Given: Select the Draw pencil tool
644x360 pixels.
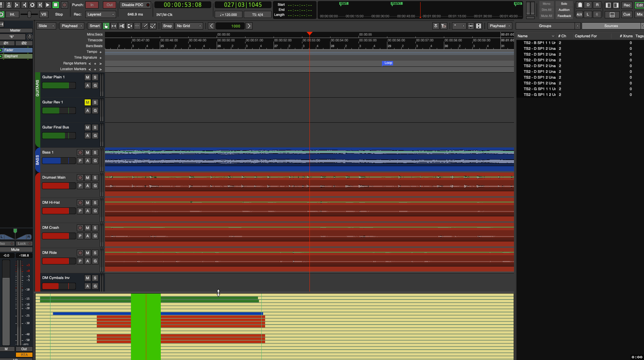Looking at the screenshot, I should (x=145, y=26).
